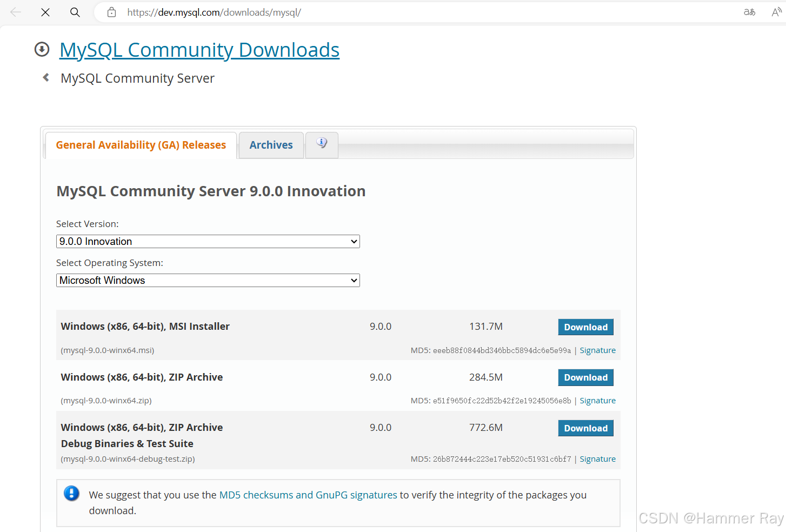Click the download circle icon beside title

tap(42, 49)
